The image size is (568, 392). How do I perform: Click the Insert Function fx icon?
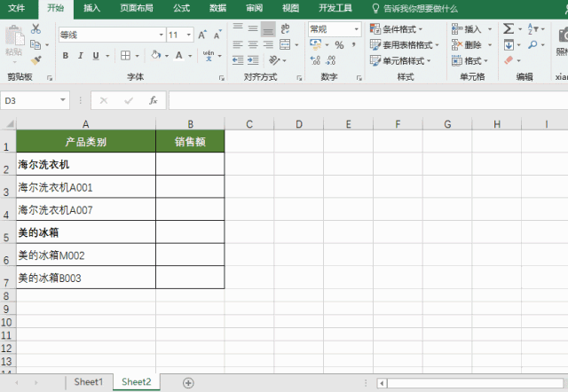(154, 100)
